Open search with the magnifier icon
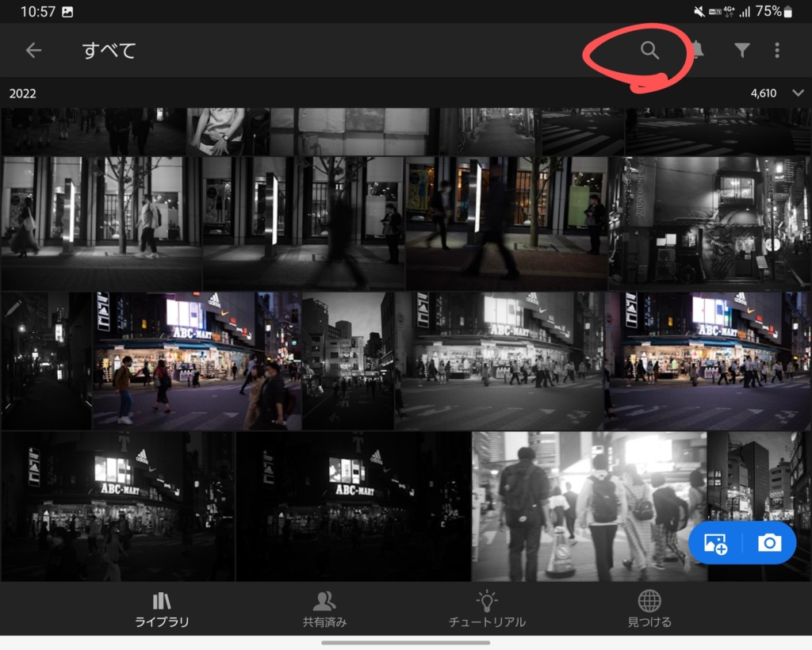This screenshot has width=812, height=650. tap(649, 50)
